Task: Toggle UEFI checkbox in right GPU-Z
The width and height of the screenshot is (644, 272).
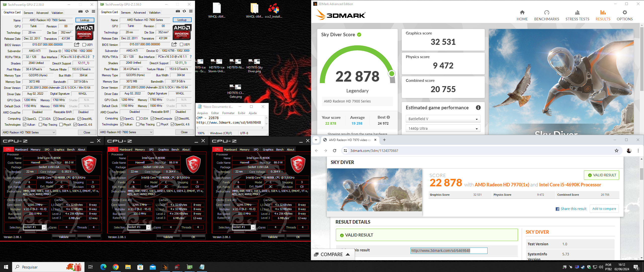Action: (x=182, y=45)
